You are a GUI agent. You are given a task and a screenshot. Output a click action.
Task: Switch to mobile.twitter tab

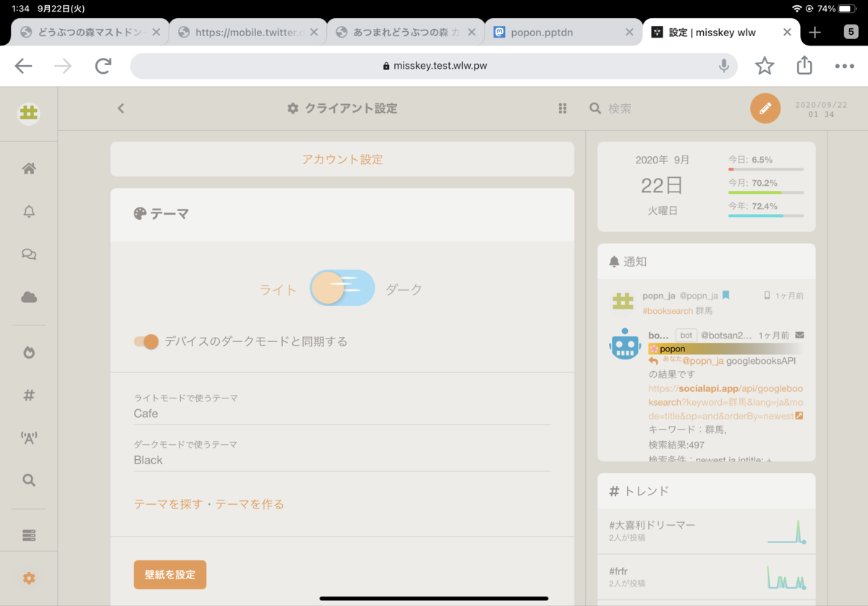click(x=248, y=32)
